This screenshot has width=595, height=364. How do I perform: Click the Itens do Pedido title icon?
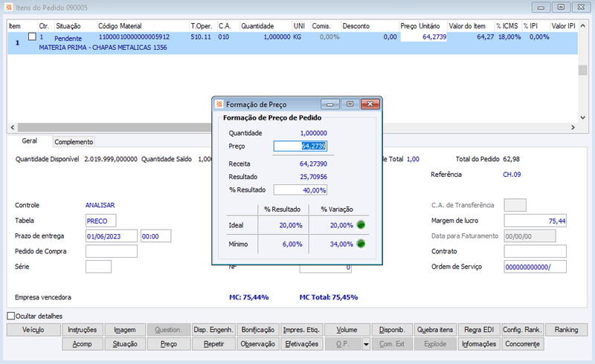pyautogui.click(x=9, y=7)
